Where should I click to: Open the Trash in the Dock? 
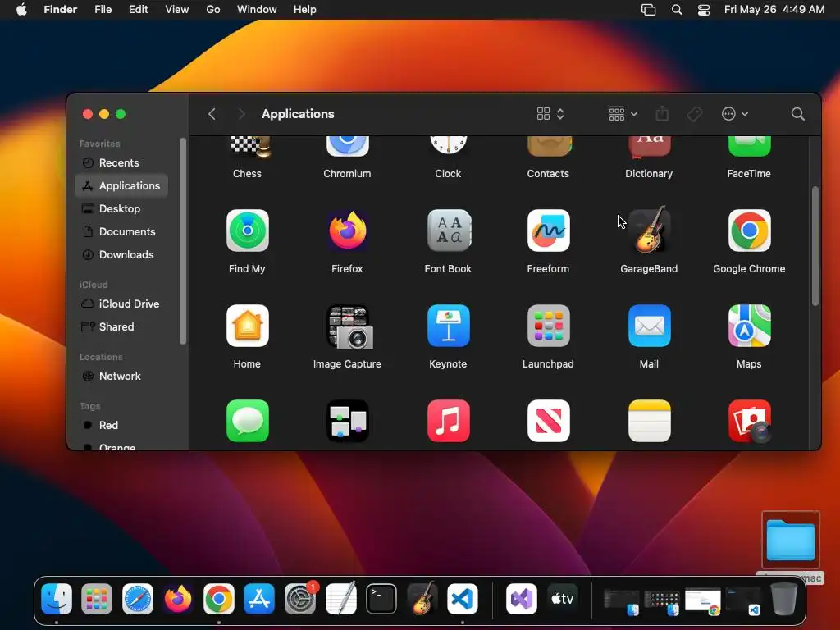click(783, 599)
